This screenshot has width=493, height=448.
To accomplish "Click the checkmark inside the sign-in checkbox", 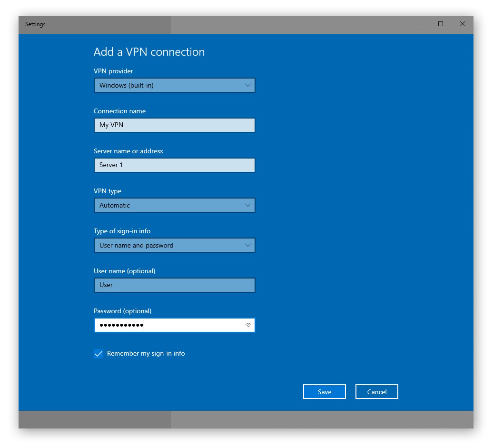I will pos(99,353).
